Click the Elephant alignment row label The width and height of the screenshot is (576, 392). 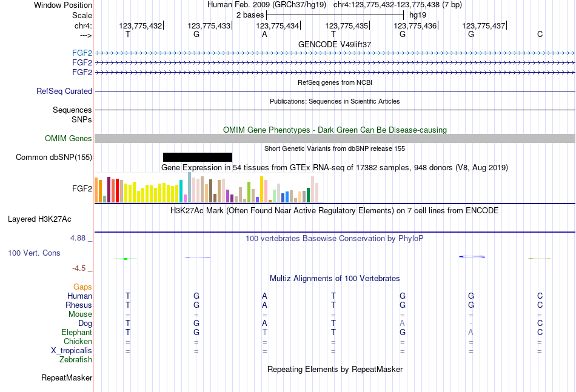pos(76,332)
